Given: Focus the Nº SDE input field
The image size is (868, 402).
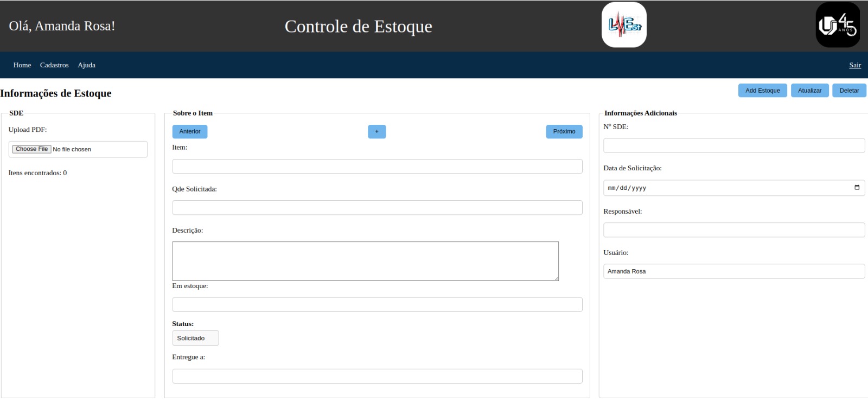Looking at the screenshot, I should tap(734, 145).
